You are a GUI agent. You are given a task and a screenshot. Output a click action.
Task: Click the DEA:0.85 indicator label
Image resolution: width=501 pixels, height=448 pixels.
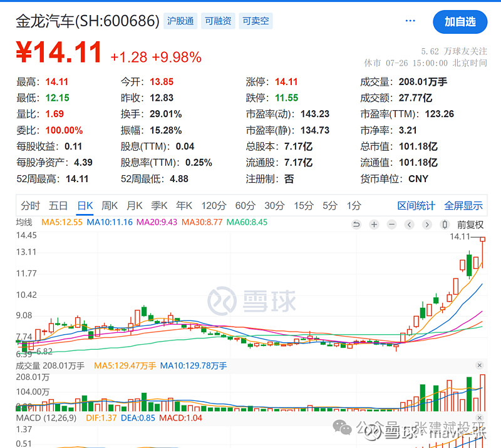[x=138, y=418]
